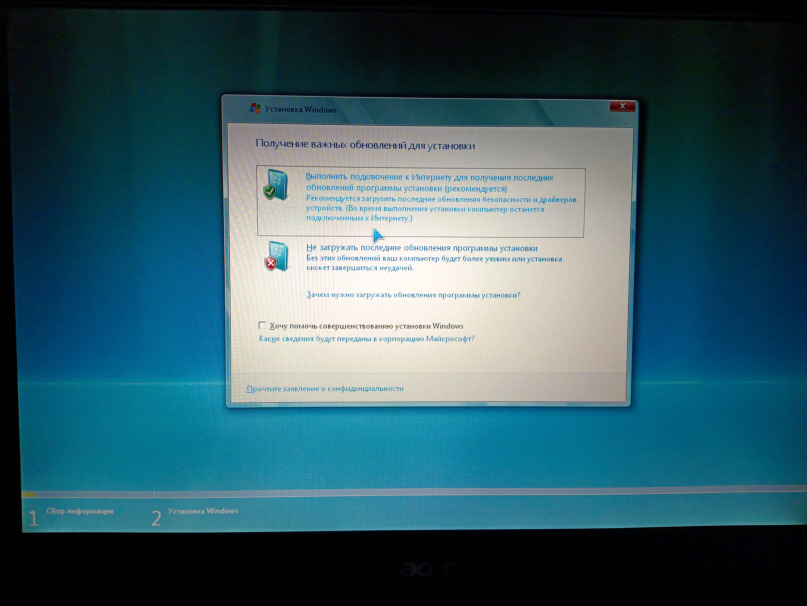Enable 'Хочу помочь совершенствованию установки Windows' checkbox

(262, 325)
